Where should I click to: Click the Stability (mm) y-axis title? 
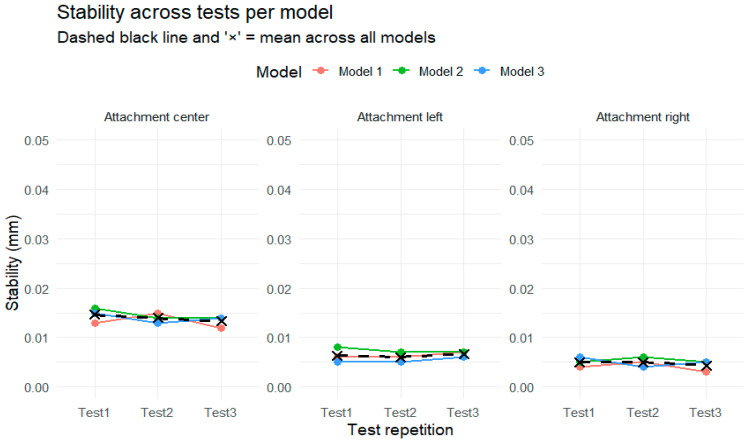tap(13, 263)
